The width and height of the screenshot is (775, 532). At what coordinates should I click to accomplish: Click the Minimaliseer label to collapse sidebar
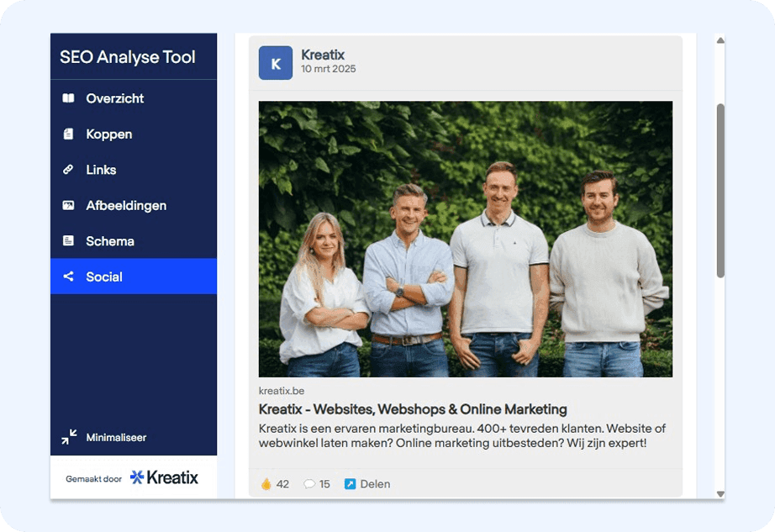point(116,438)
